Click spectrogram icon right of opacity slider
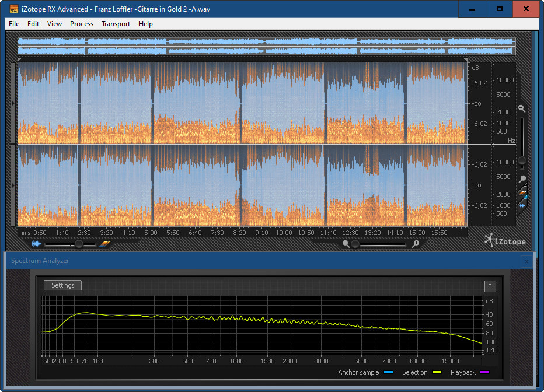This screenshot has height=392, width=544. pos(105,244)
